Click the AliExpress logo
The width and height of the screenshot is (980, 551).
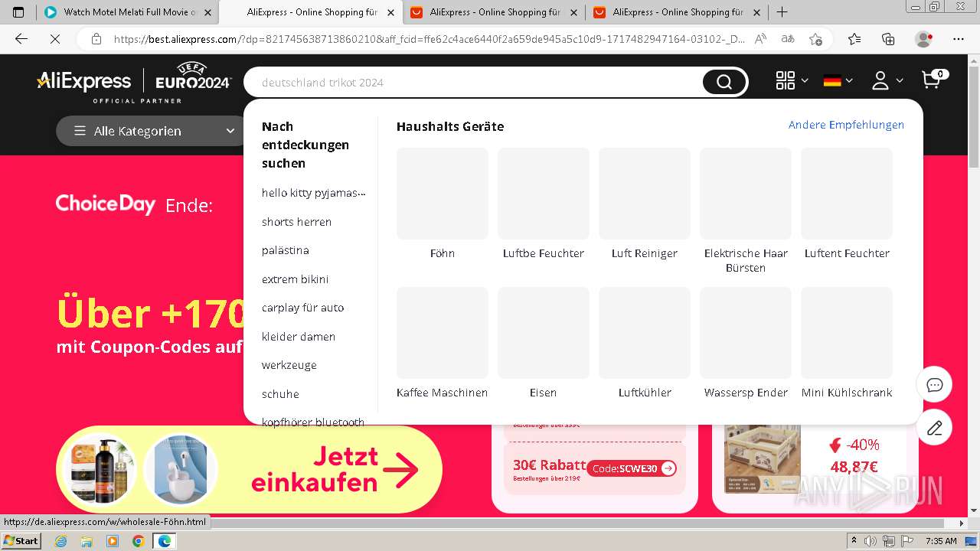[x=84, y=81]
